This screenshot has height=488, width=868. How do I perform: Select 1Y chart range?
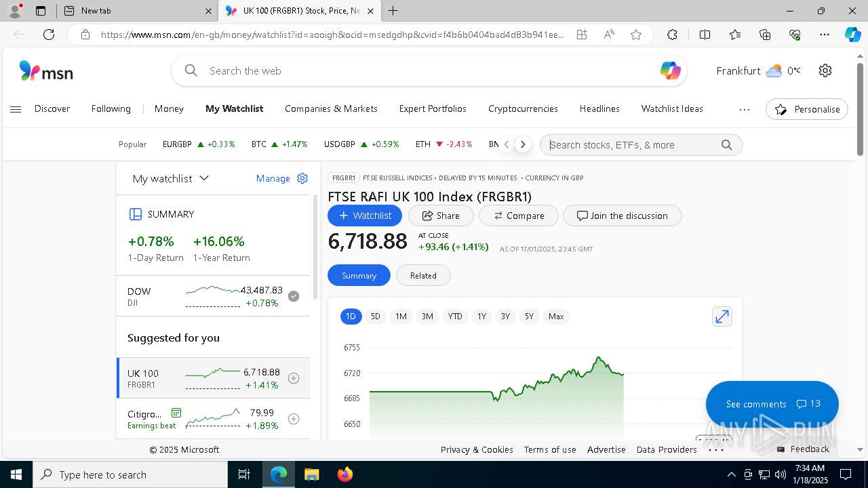point(481,317)
